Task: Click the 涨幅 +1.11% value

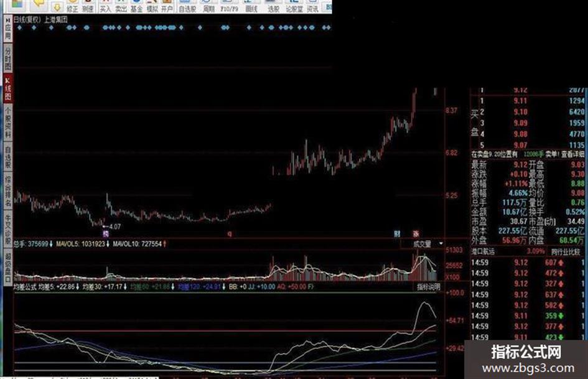Action: (516, 184)
